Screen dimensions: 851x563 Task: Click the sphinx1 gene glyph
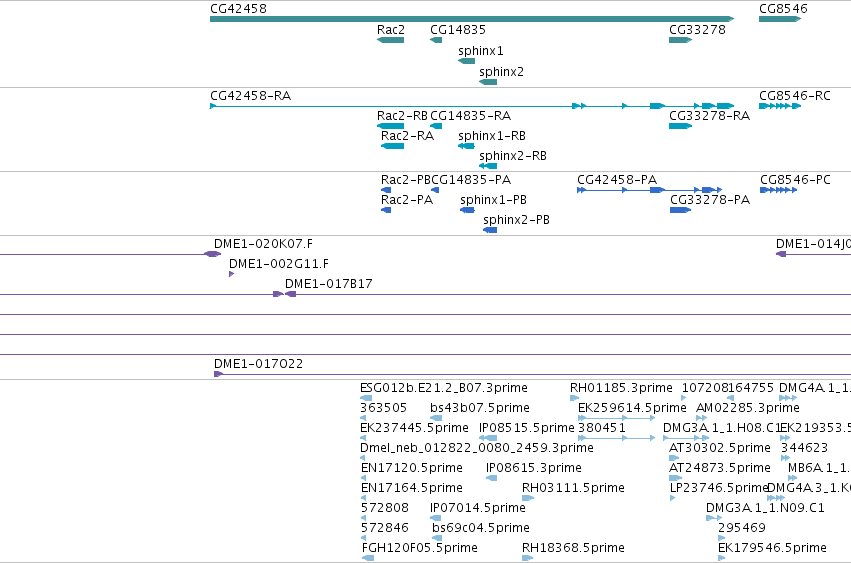click(x=466, y=61)
